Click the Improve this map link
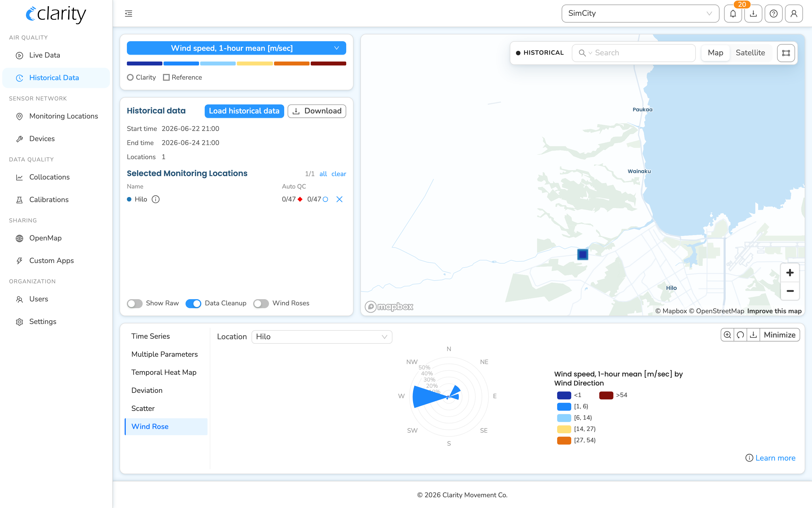812x508 pixels. tap(775, 311)
